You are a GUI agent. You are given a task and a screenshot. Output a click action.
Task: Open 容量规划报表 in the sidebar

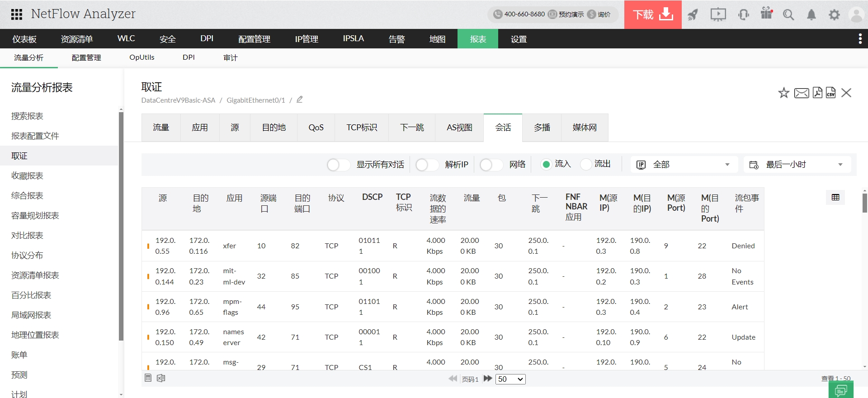click(x=35, y=215)
